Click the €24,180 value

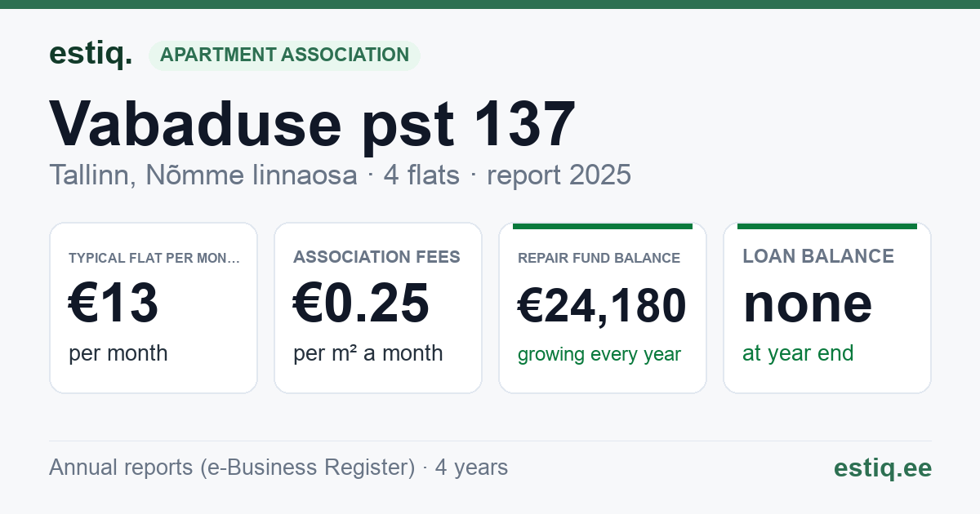(602, 307)
